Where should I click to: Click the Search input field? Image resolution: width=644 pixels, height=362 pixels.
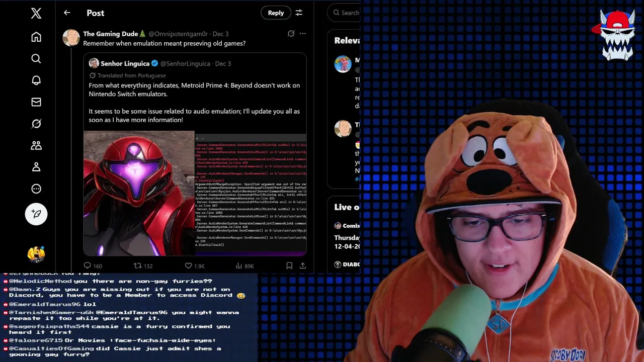coord(344,13)
